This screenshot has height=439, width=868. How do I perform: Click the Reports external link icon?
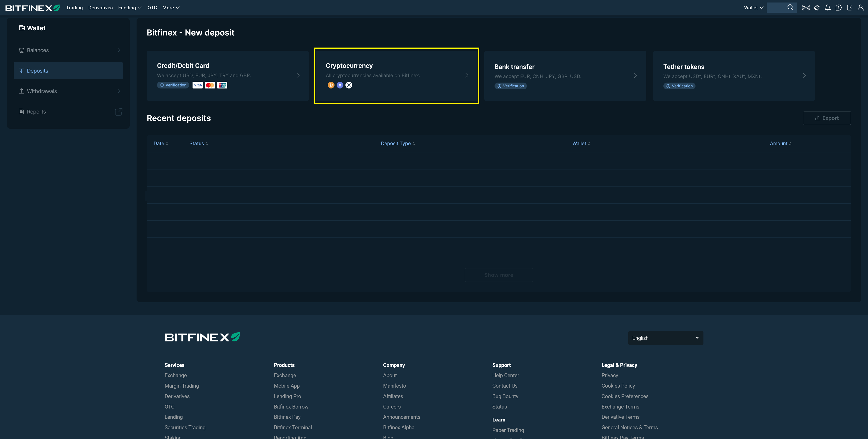(118, 111)
